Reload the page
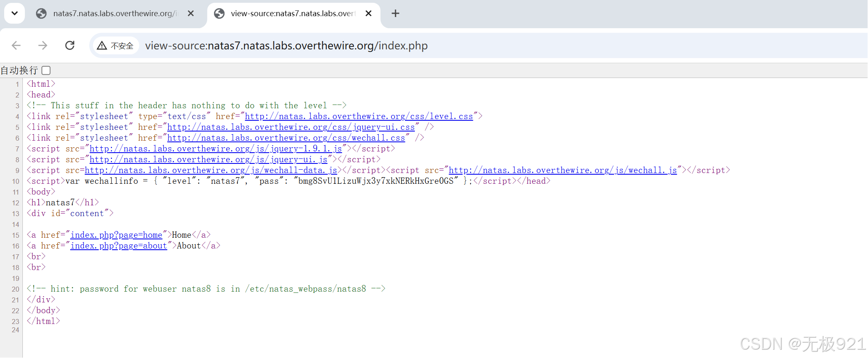 click(70, 45)
